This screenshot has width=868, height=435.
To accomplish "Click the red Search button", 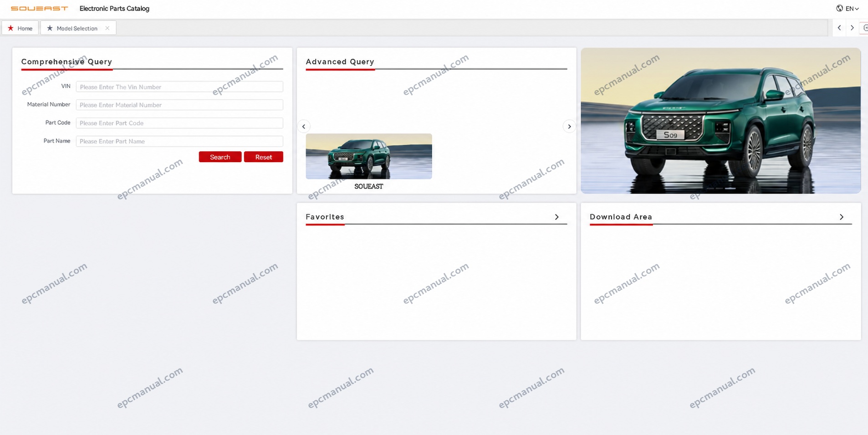I will click(x=220, y=157).
